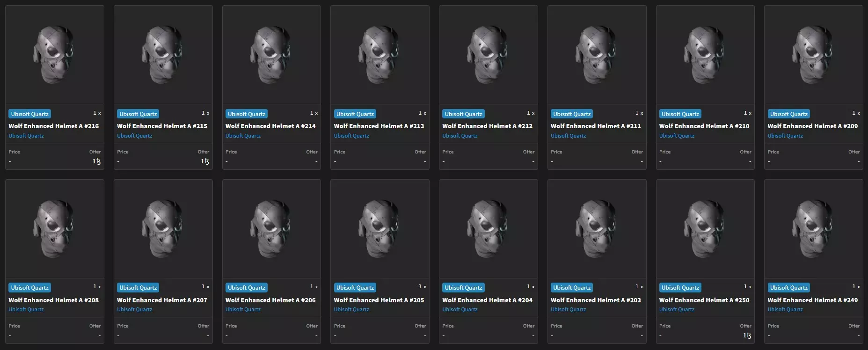
Task: Click the 1 tez offer value on helmet #216
Action: point(96,161)
